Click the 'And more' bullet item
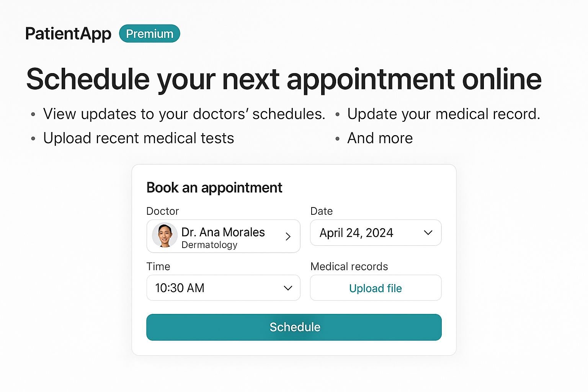Viewport: 588px width, 392px height. pyautogui.click(x=380, y=138)
